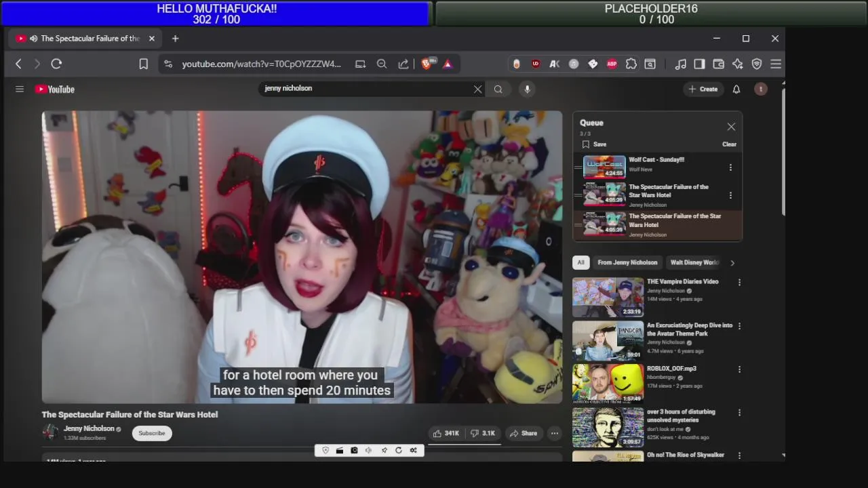Screen dimensions: 868x488
Task: Clear the queue
Action: tap(729, 144)
